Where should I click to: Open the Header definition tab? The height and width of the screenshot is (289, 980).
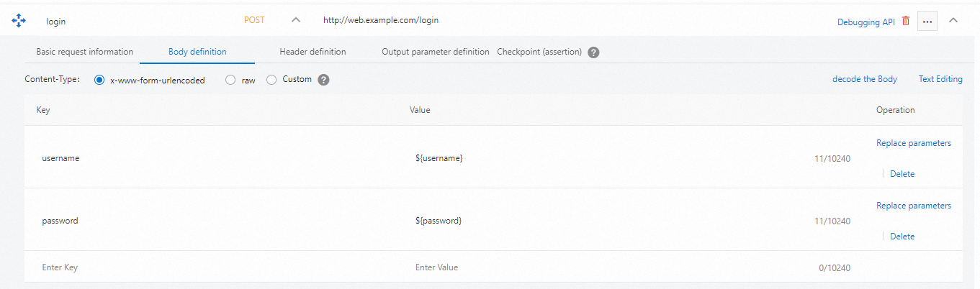313,52
